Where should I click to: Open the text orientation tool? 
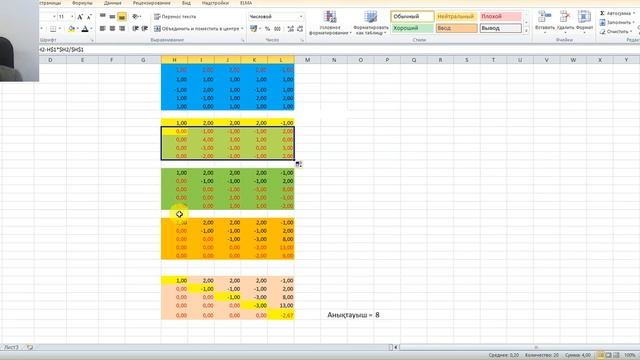(x=137, y=16)
